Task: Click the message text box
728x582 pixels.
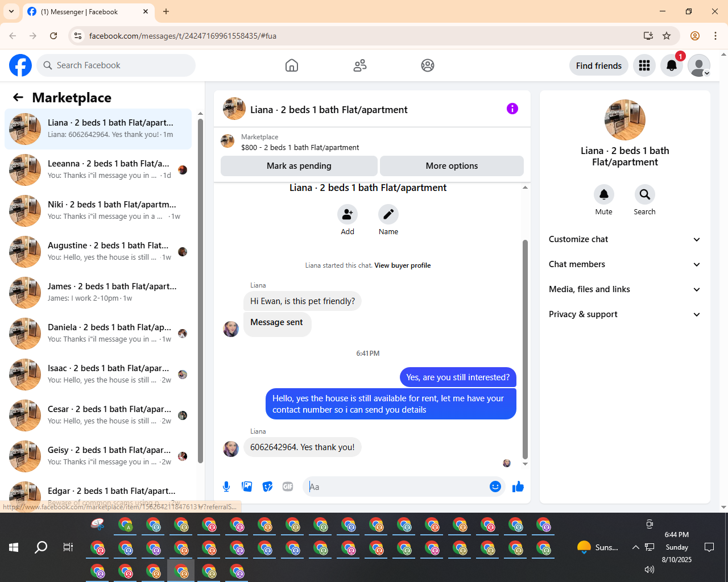Action: point(396,487)
